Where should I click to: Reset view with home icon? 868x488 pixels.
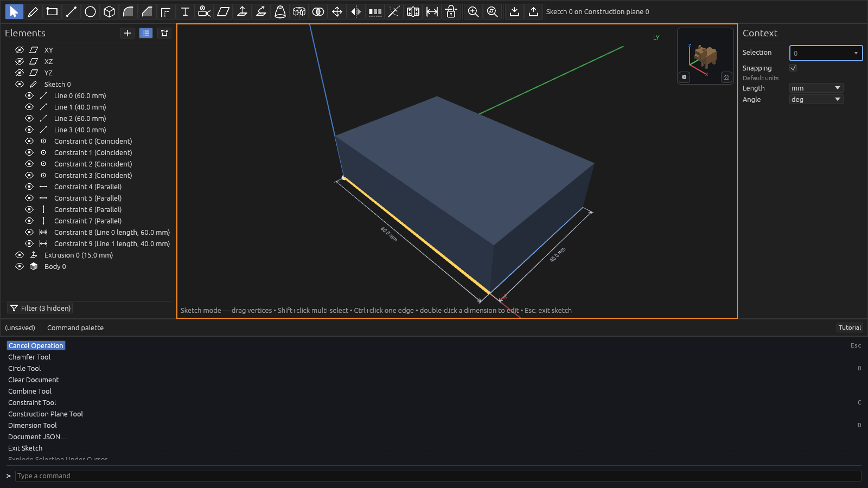point(726,77)
